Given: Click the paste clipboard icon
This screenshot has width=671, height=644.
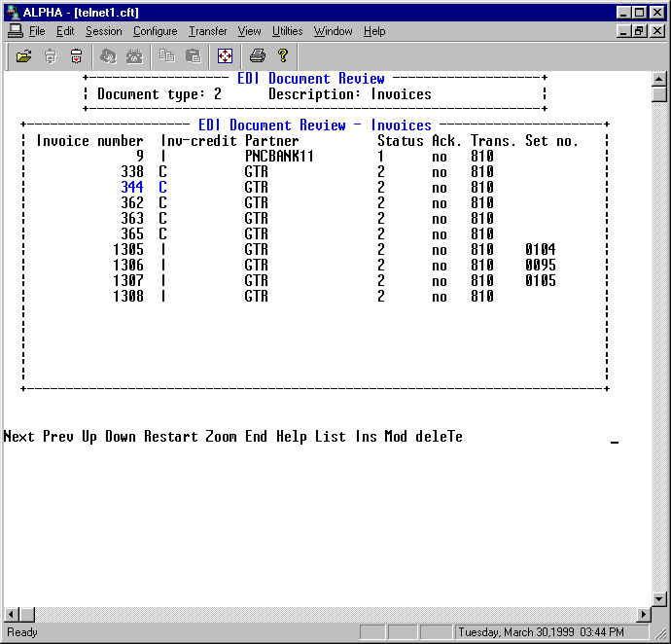Looking at the screenshot, I should click(x=193, y=56).
